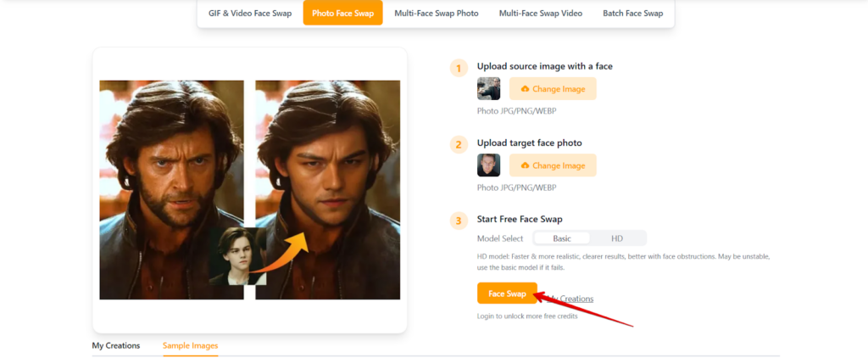Click the small inset face photo
The height and width of the screenshot is (358, 868).
tap(237, 255)
